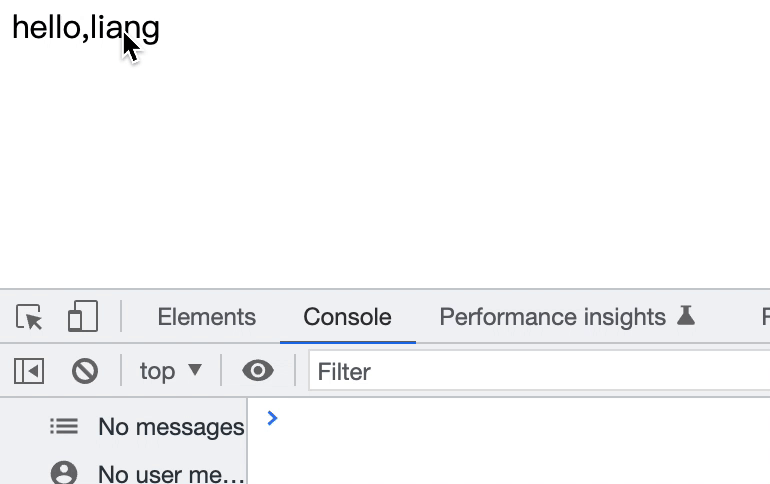Click the blue console prompt chevron

(272, 418)
